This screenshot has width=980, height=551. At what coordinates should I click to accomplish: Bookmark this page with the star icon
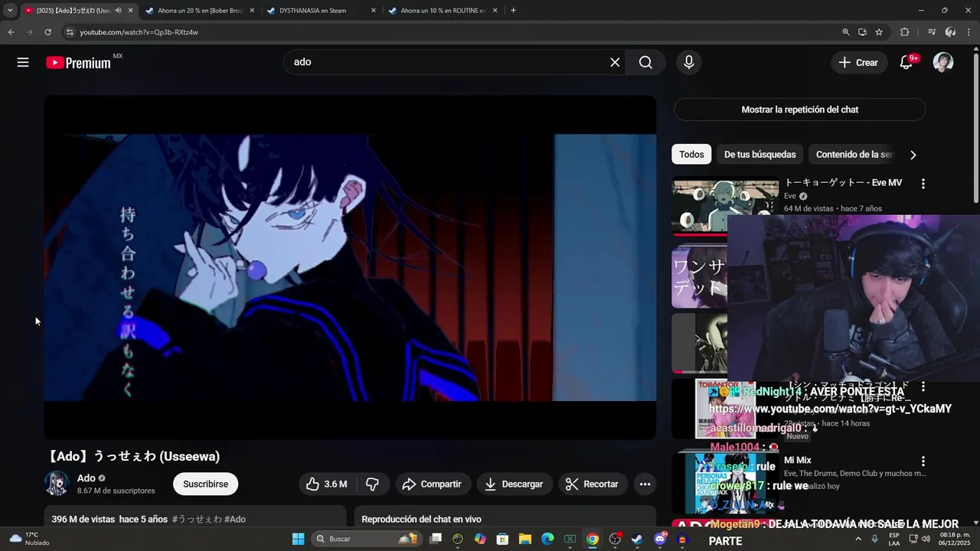coord(879,32)
